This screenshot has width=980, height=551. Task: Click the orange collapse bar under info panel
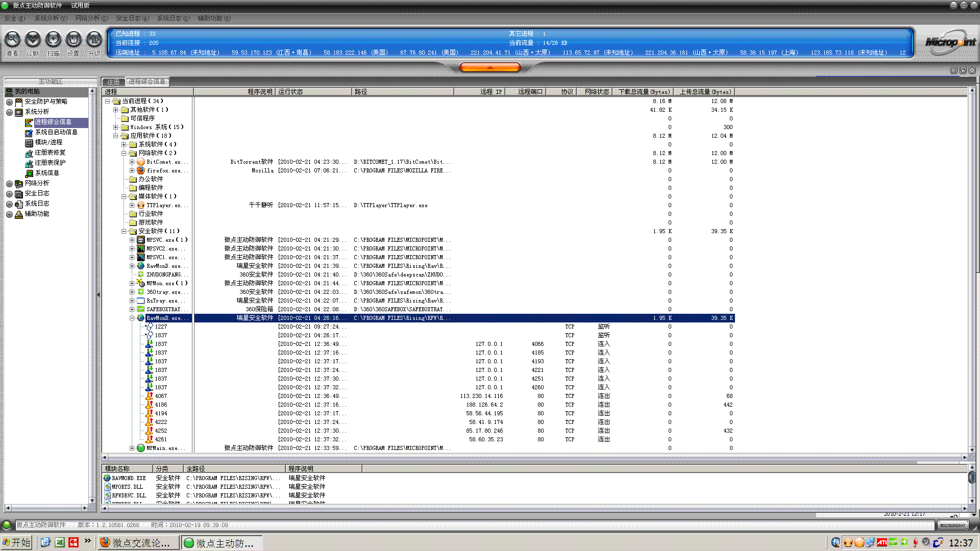[490, 67]
